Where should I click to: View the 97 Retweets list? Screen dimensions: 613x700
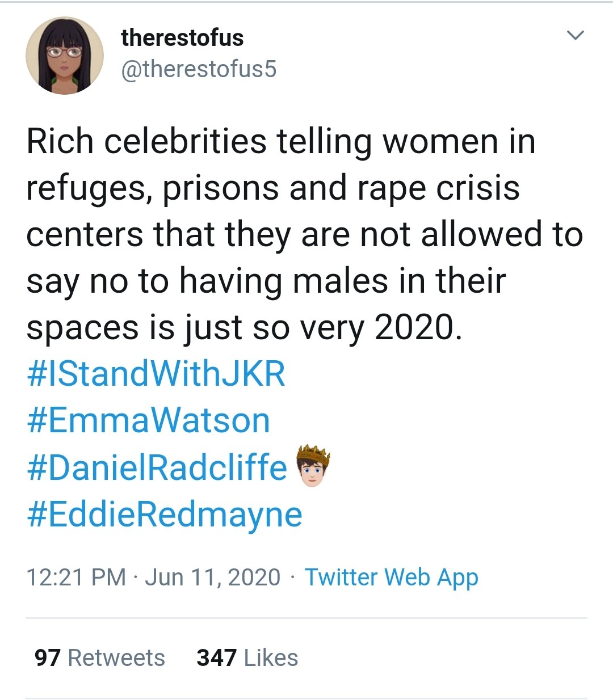99,657
